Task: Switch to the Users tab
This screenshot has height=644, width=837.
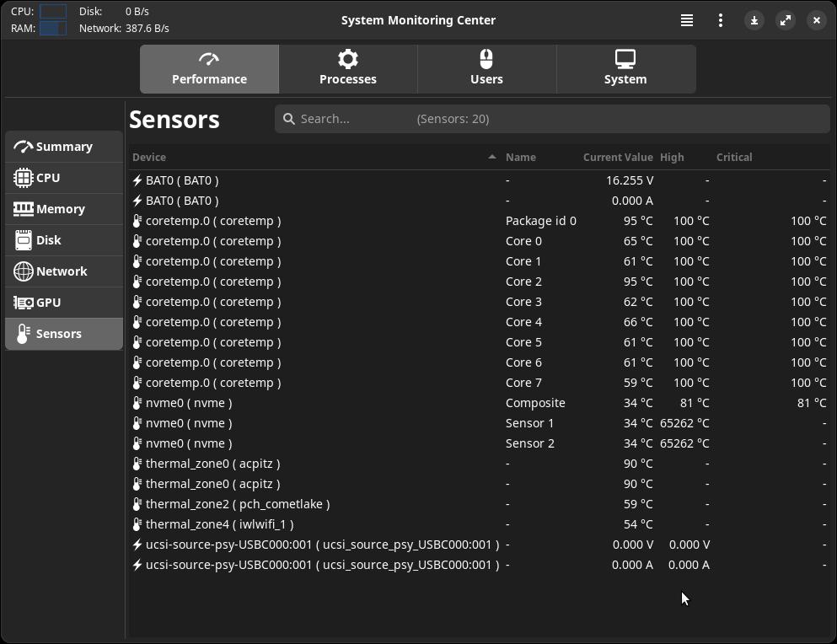Action: [x=486, y=69]
